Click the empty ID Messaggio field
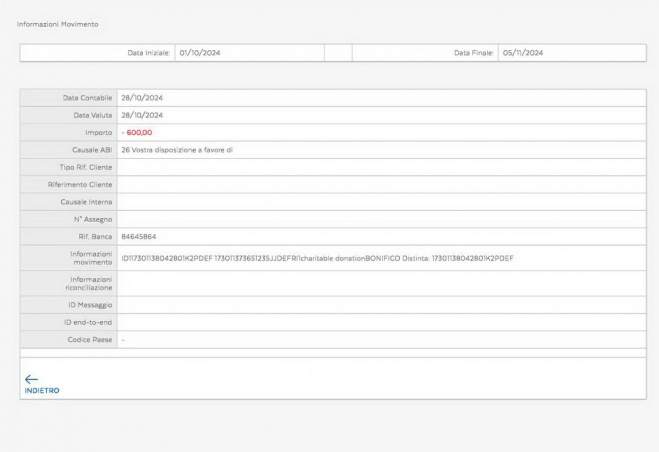Image resolution: width=659 pixels, height=452 pixels. point(380,304)
